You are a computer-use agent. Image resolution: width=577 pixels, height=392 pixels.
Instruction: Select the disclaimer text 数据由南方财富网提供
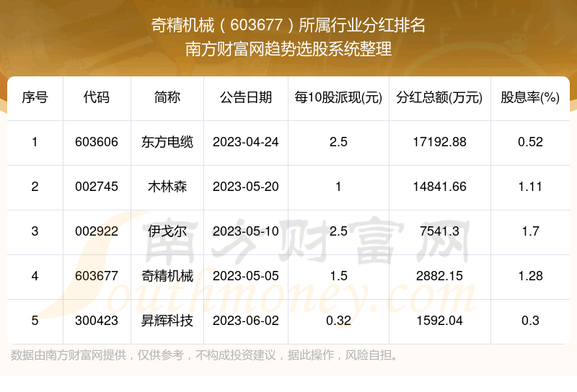click(69, 355)
